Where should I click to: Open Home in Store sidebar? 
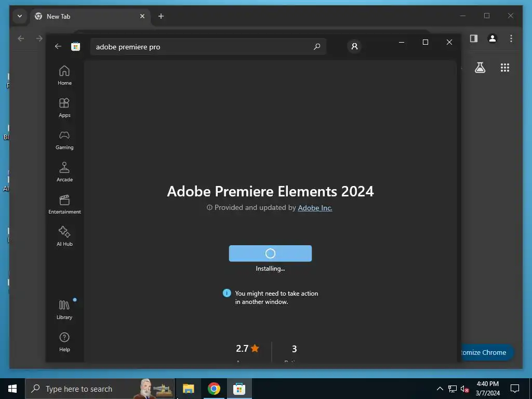(x=64, y=75)
